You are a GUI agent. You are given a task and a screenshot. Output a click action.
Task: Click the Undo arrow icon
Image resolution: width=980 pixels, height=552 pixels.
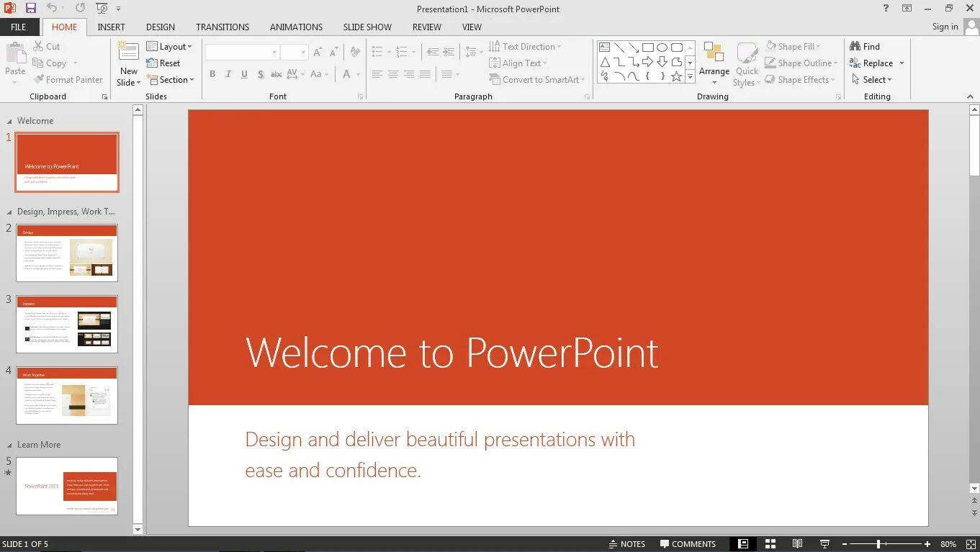point(52,8)
